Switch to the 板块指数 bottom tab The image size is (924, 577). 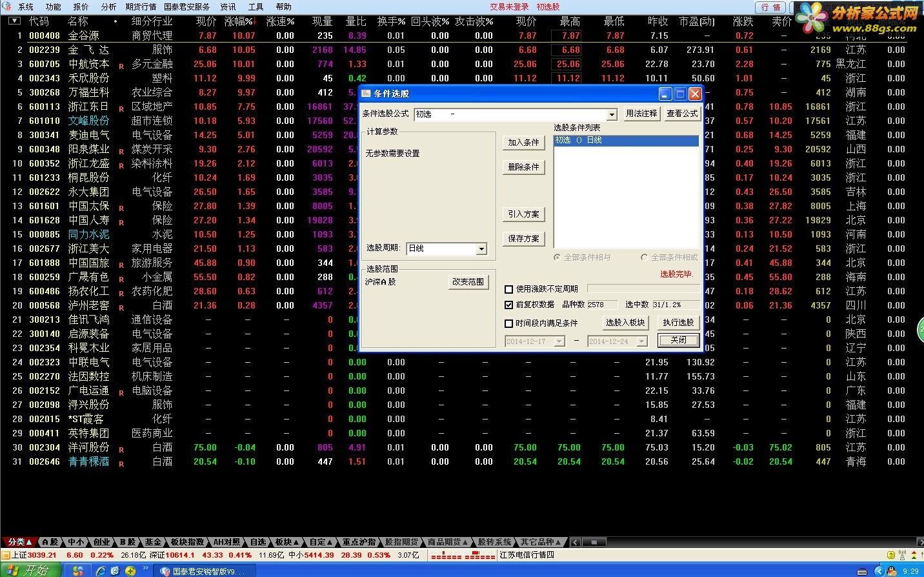tap(187, 542)
